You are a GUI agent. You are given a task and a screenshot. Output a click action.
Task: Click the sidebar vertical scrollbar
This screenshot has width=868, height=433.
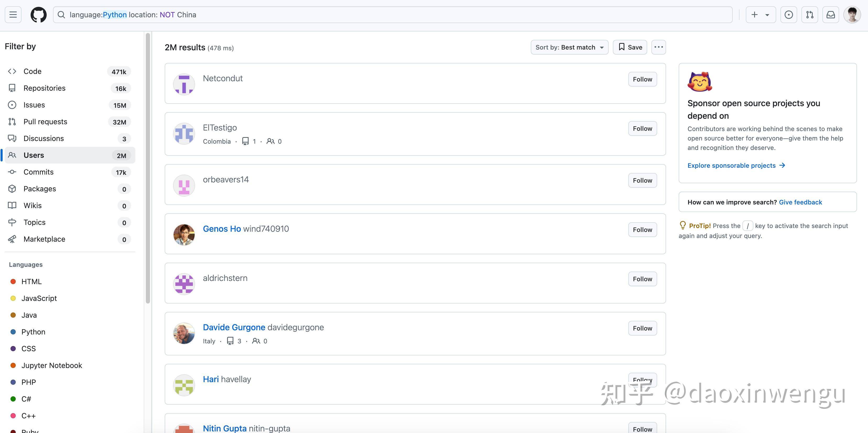coord(148,168)
